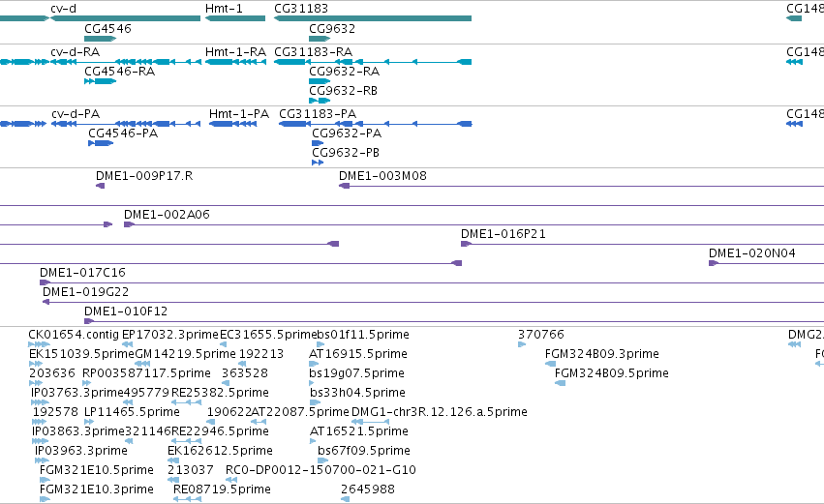Open protein cv-d-PA
This screenshot has height=504, width=824.
click(126, 124)
